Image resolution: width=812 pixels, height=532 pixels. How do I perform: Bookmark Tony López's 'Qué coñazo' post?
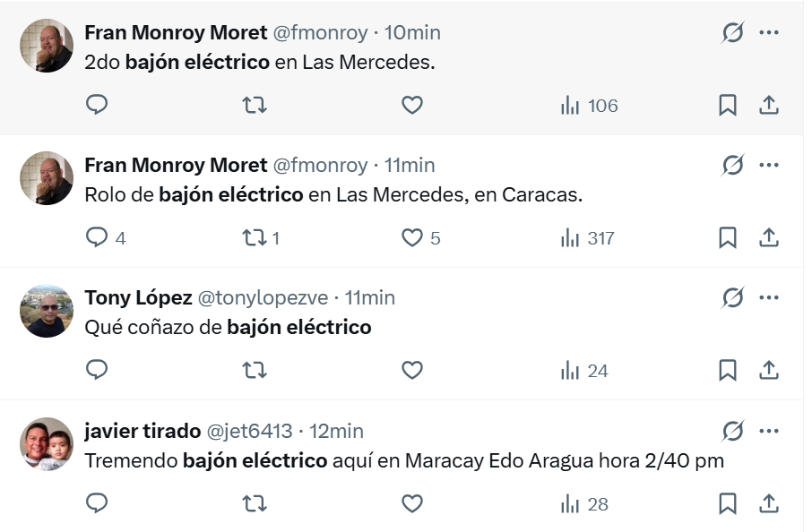(728, 371)
